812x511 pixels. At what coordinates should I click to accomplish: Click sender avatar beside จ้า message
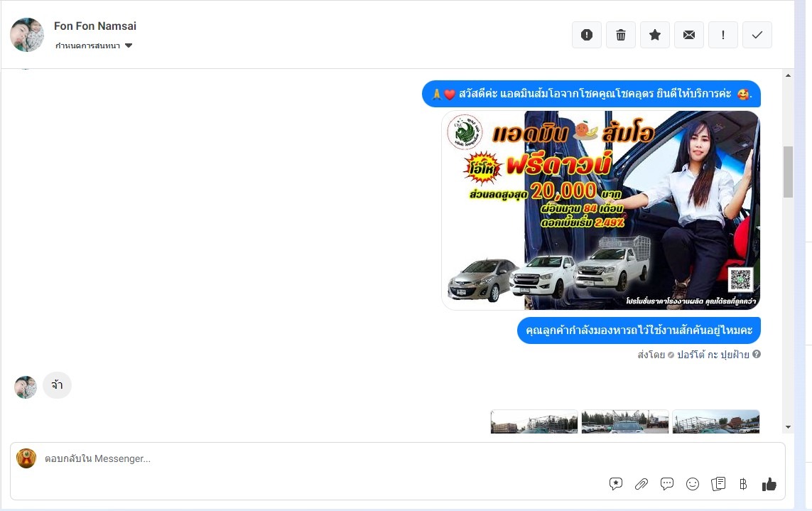pyautogui.click(x=26, y=387)
